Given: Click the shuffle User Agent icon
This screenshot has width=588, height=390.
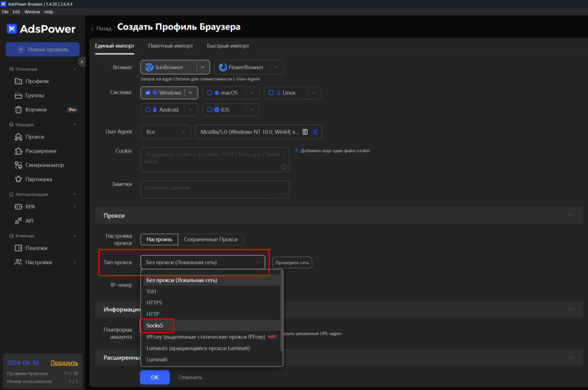Looking at the screenshot, I should (x=315, y=132).
